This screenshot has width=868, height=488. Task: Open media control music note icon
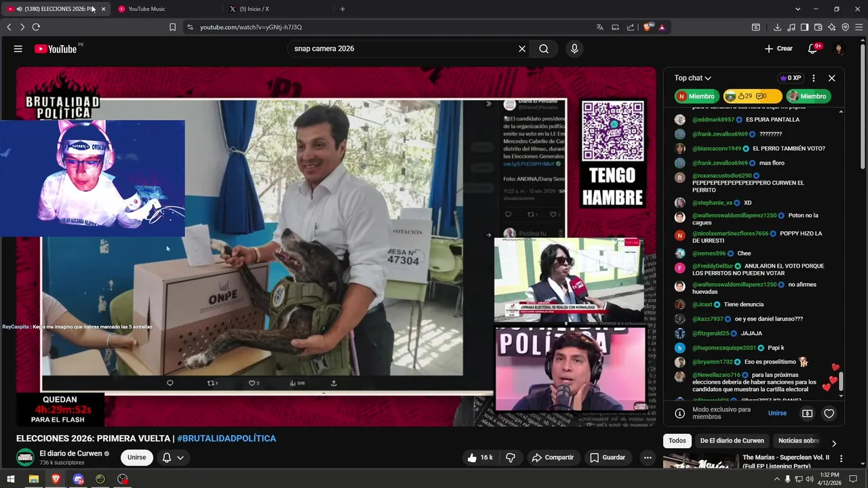tap(791, 27)
